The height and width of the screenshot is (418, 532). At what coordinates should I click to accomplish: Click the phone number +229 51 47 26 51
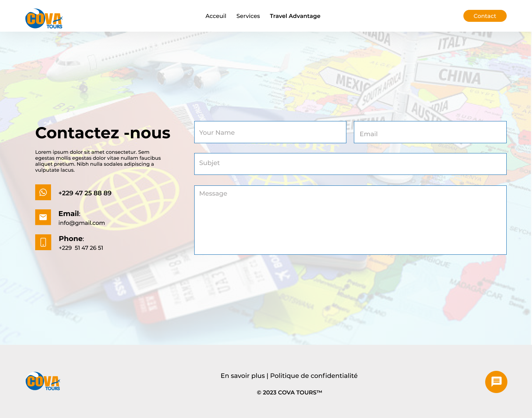81,248
